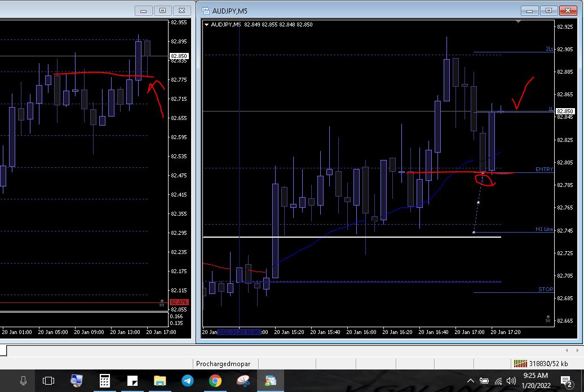Click the Prochargedmopar status bar profile

click(223, 364)
